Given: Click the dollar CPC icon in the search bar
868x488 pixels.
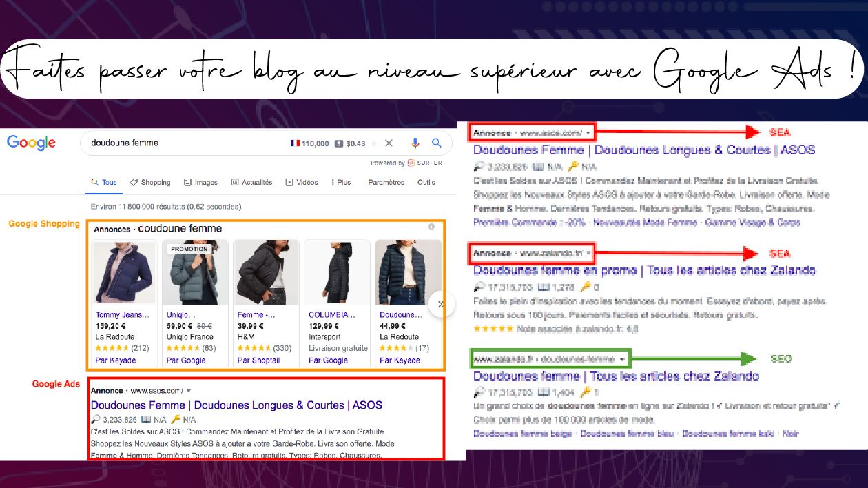Looking at the screenshot, I should [338, 143].
